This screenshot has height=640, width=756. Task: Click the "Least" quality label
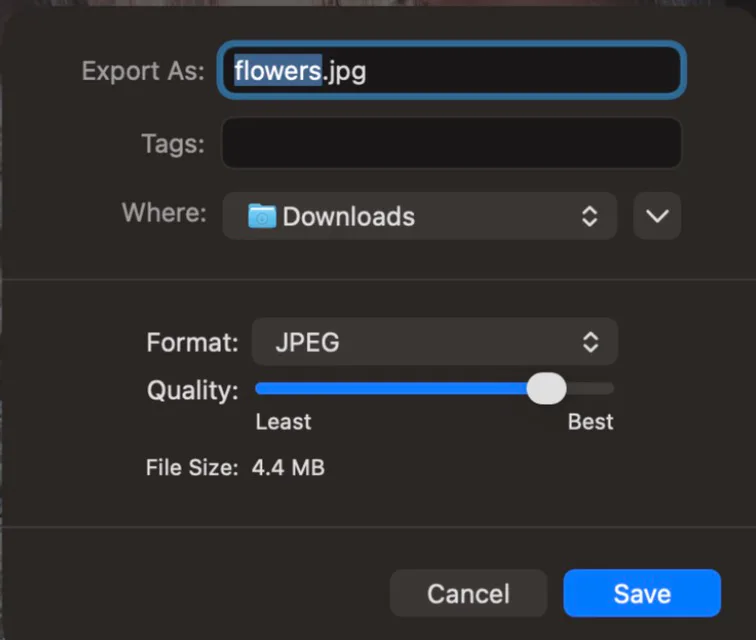click(283, 422)
